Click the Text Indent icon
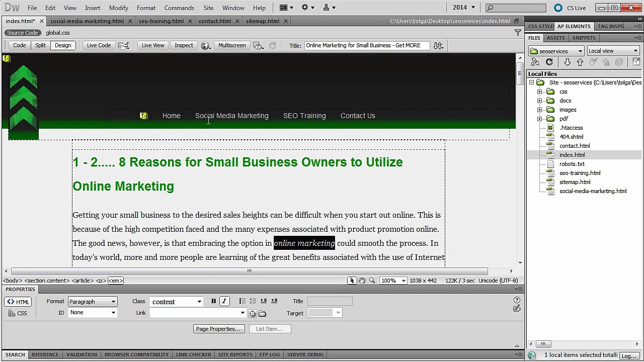The width and height of the screenshot is (644, 362). [274, 301]
